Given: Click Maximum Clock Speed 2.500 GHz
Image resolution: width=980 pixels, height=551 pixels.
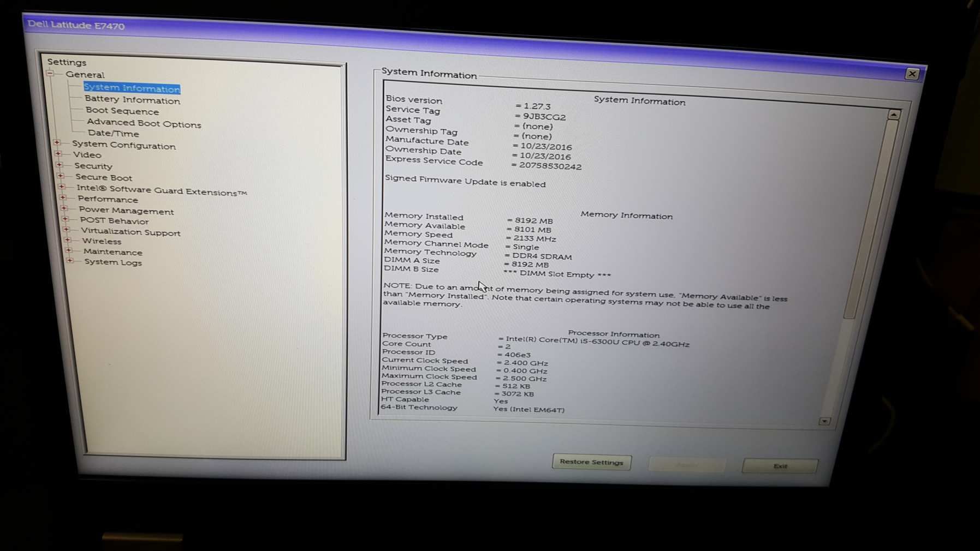Looking at the screenshot, I should coord(525,379).
